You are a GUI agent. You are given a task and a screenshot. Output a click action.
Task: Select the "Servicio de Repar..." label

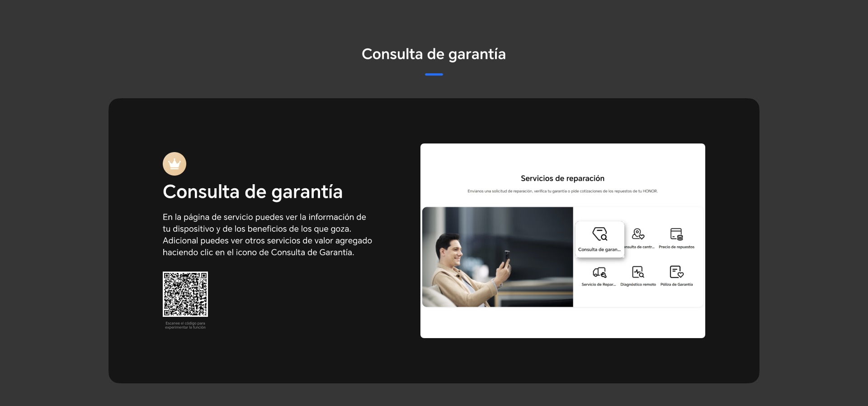tap(599, 285)
